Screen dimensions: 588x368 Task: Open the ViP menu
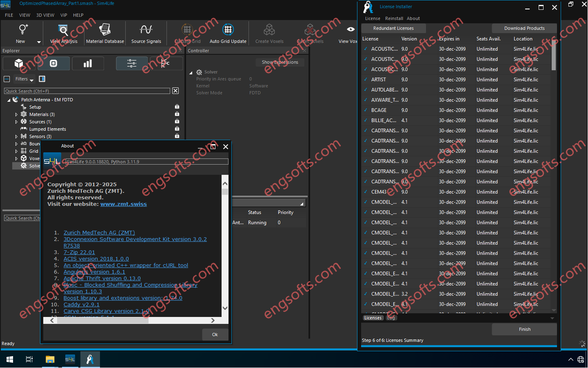point(64,15)
